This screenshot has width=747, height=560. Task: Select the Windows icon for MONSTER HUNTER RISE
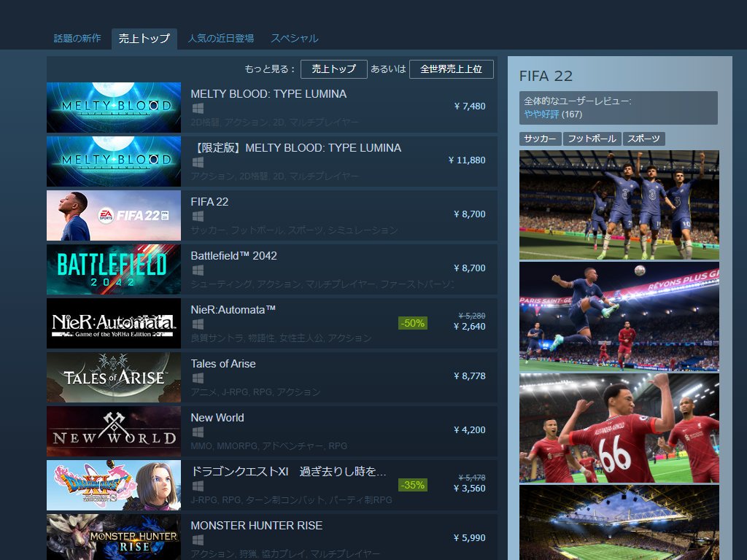click(x=198, y=540)
